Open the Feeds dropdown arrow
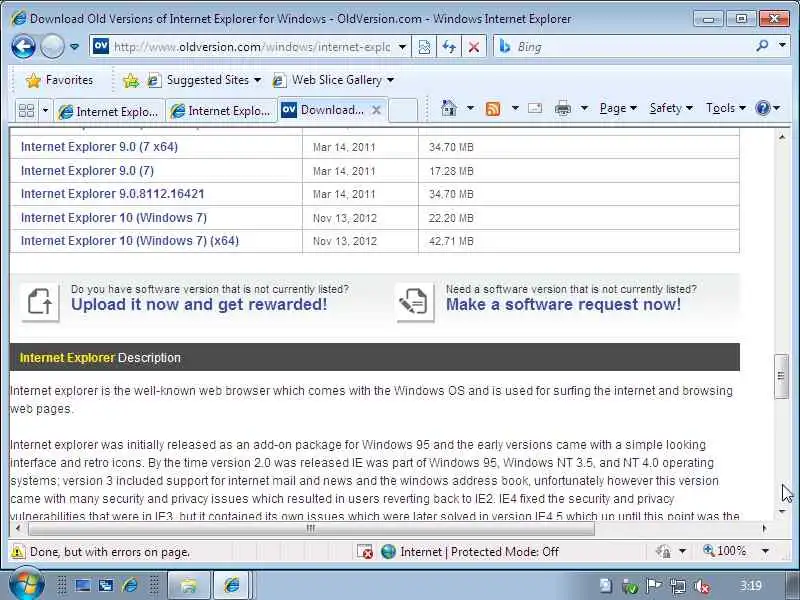This screenshot has height=600, width=800. pos(515,108)
